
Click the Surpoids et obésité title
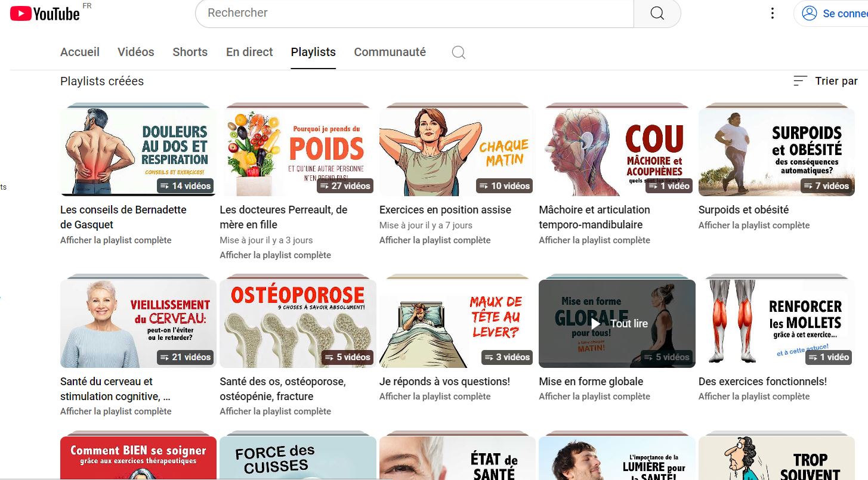coord(743,210)
